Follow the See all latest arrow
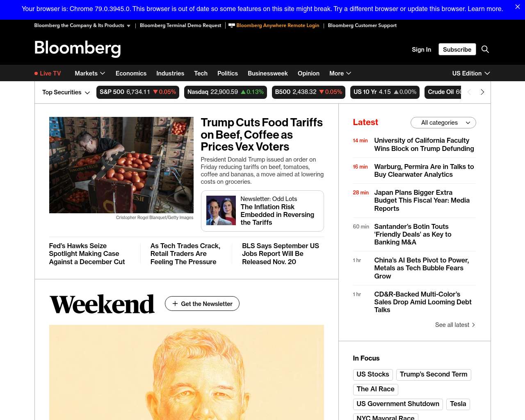Image resolution: width=525 pixels, height=420 pixels. pyautogui.click(x=473, y=325)
